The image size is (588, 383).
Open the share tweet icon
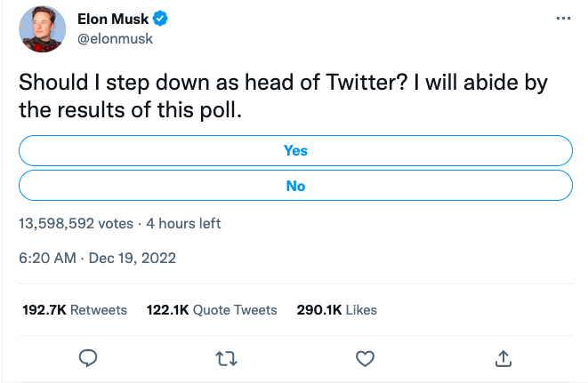click(x=503, y=357)
